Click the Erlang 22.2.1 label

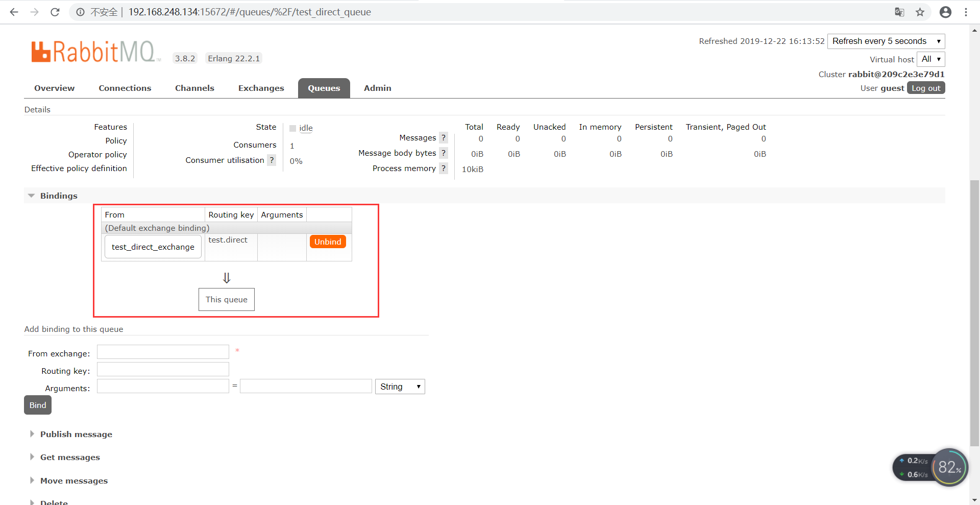tap(234, 58)
